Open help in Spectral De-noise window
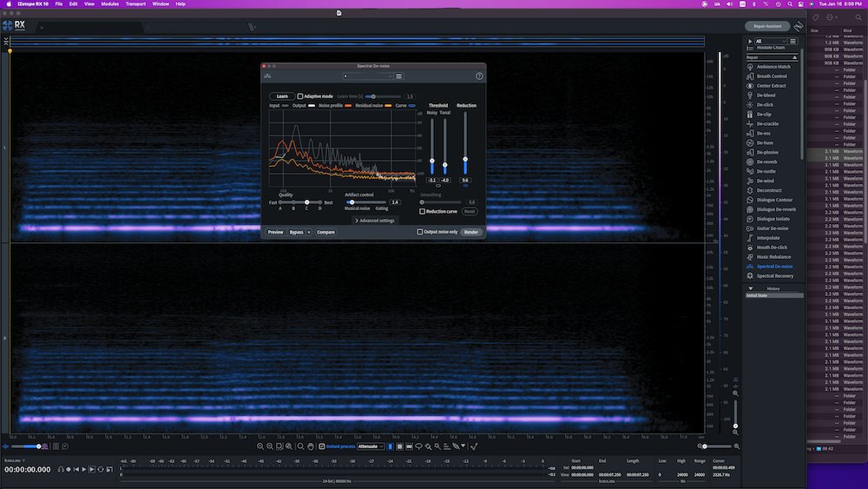 point(479,76)
